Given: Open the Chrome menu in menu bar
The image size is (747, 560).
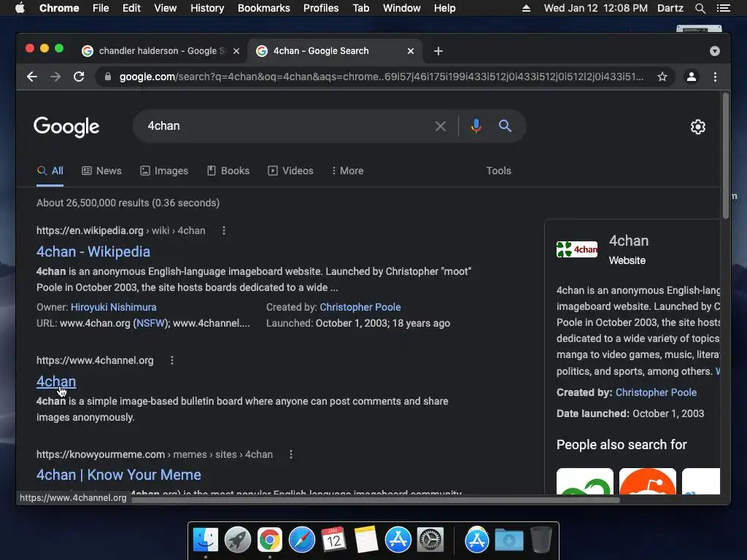Looking at the screenshot, I should point(59,8).
